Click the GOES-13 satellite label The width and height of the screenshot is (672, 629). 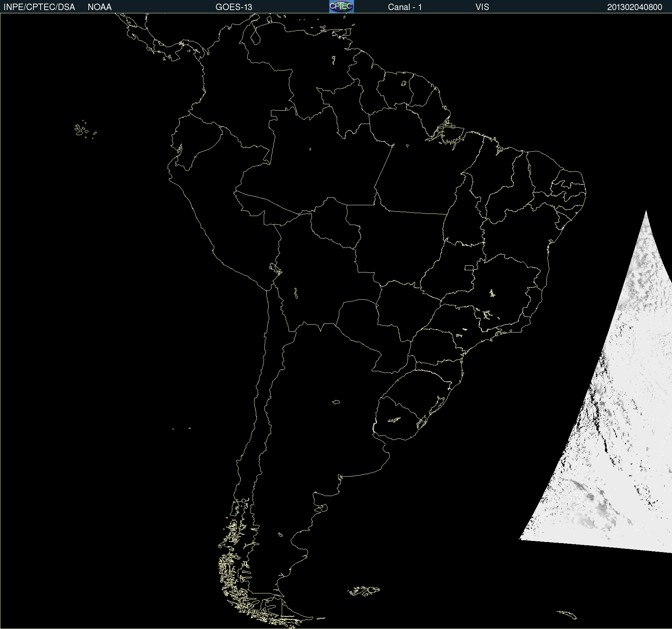click(234, 7)
